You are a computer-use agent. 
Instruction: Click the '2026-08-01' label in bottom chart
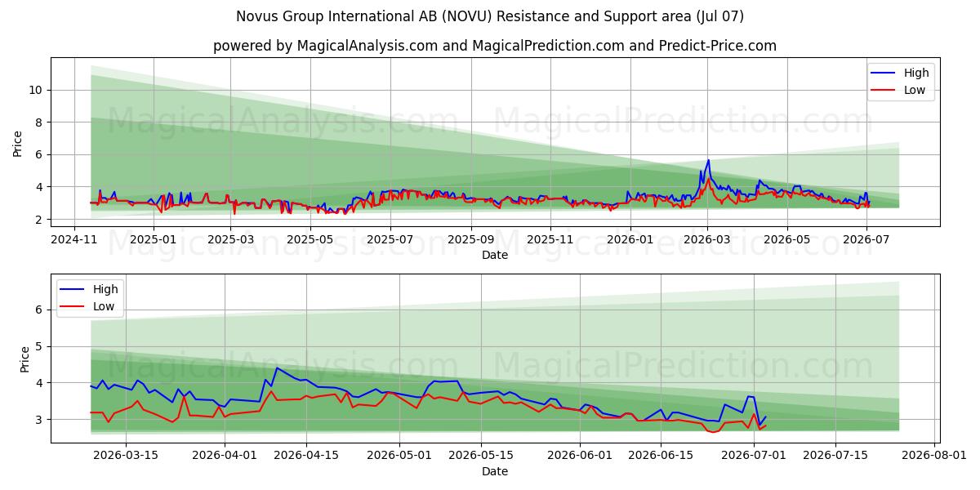(x=935, y=457)
